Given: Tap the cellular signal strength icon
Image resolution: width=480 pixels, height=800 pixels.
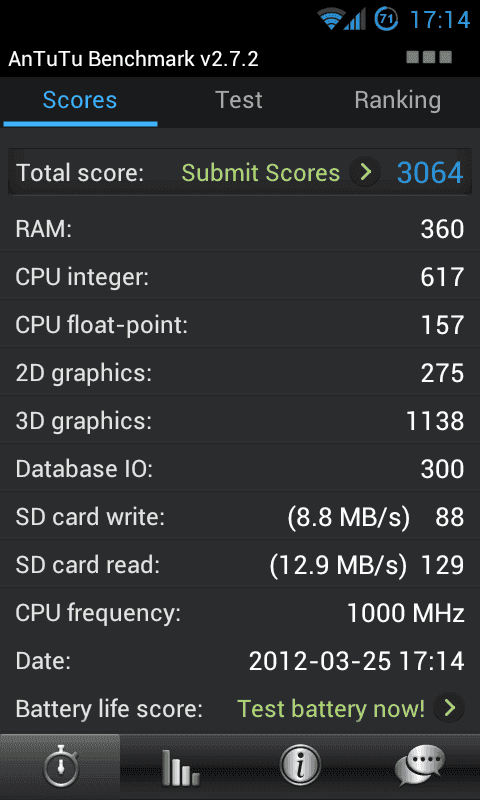Looking at the screenshot, I should pyautogui.click(x=355, y=19).
